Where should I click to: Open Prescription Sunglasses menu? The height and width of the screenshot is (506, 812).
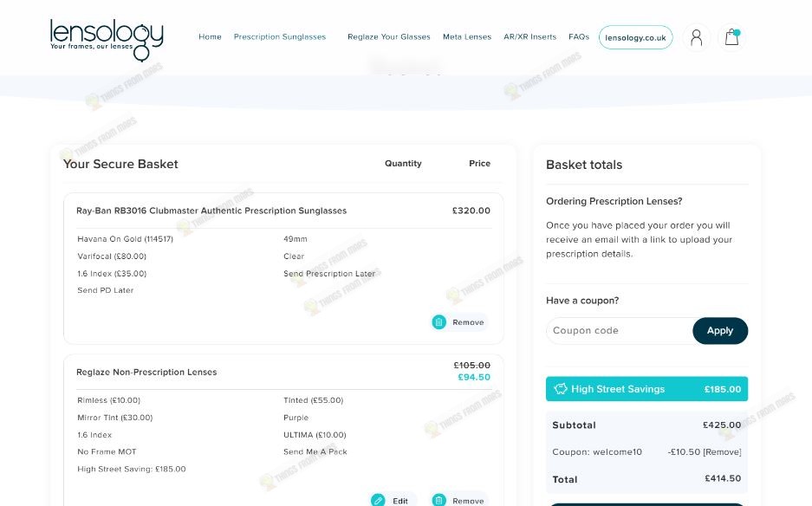(280, 36)
